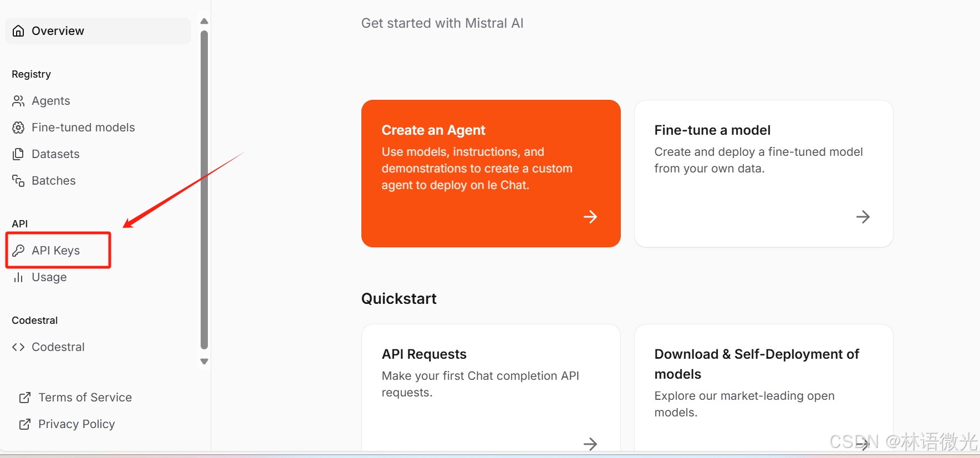
Task: Open the Terms of Service link
Action: tap(85, 398)
